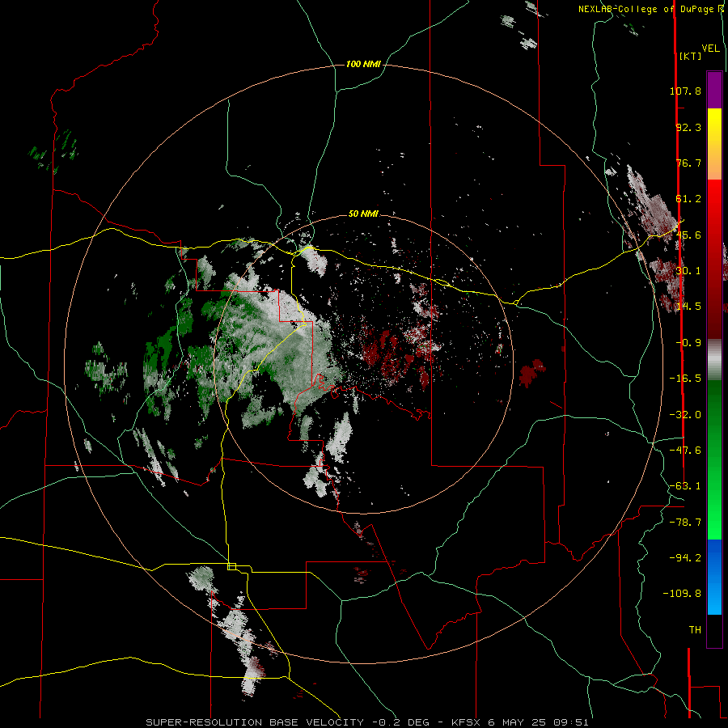The image size is (728, 728).
Task: Click the "[KT]" units label
Action: [x=691, y=56]
